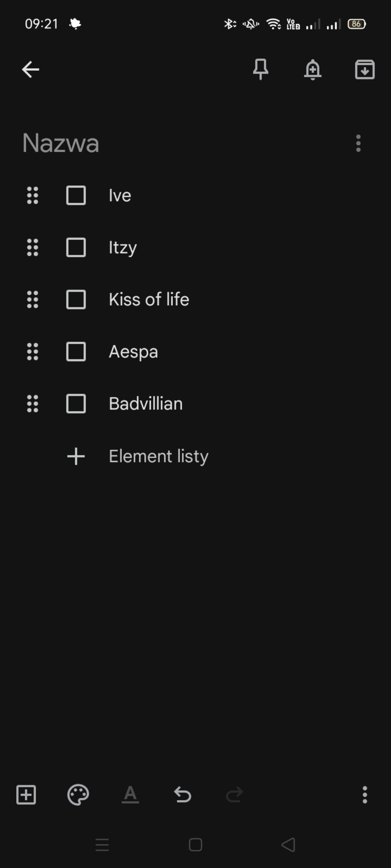The width and height of the screenshot is (391, 868).
Task: Tap the Nazwa title field
Action: click(61, 143)
